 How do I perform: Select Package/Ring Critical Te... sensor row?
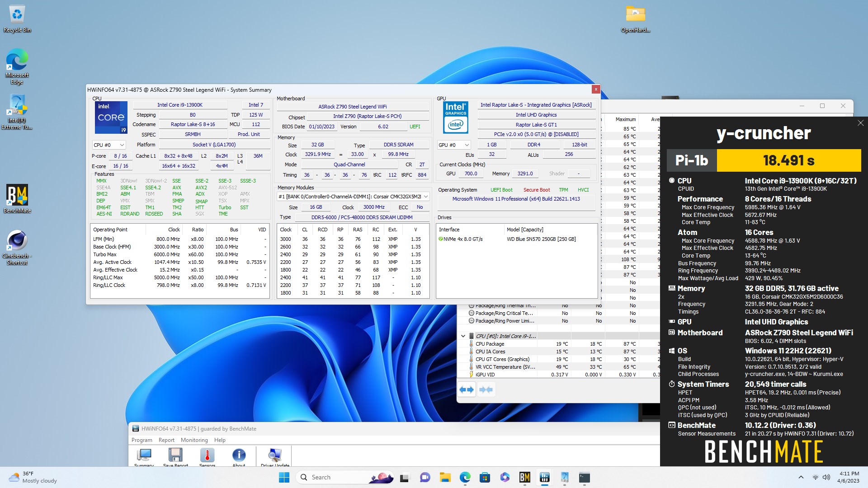(x=559, y=313)
